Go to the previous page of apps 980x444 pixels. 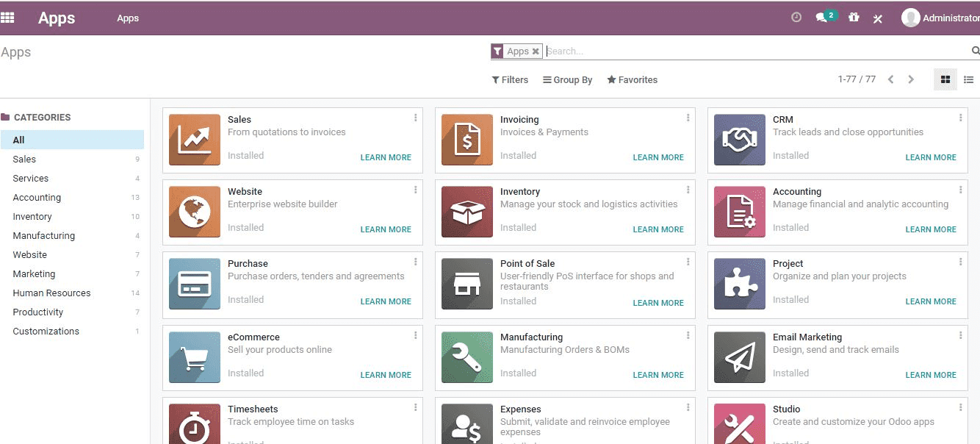[890, 79]
